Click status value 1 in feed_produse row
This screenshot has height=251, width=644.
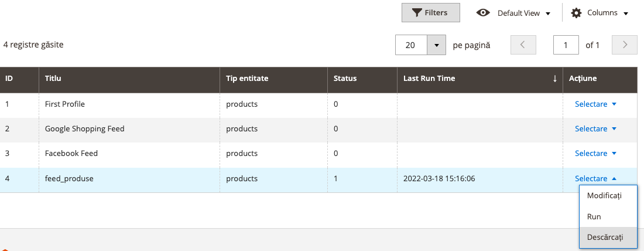pyautogui.click(x=335, y=179)
